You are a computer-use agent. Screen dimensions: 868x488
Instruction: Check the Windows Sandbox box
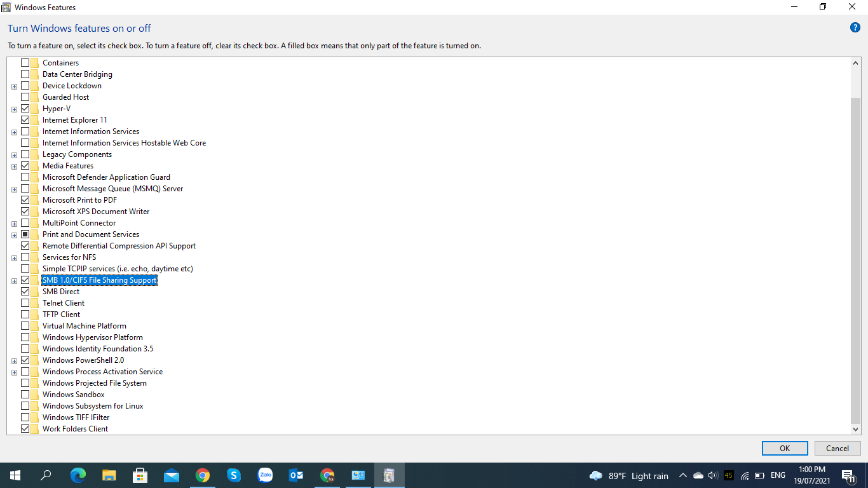(25, 395)
